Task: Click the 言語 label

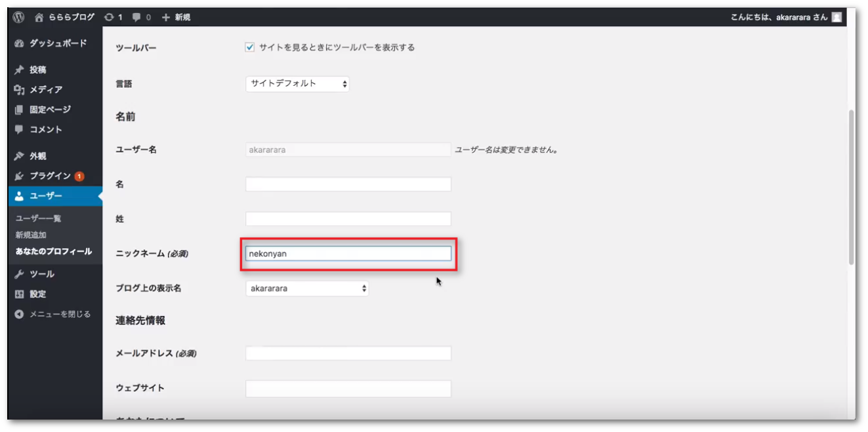Action: click(x=124, y=84)
